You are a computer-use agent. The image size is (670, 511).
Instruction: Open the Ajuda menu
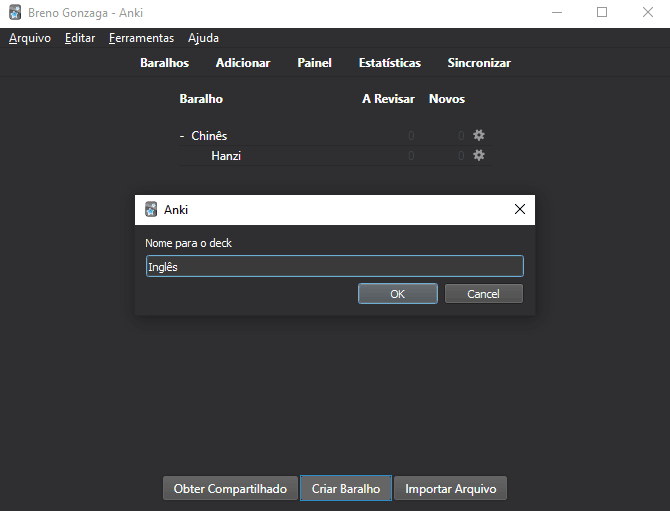point(203,38)
